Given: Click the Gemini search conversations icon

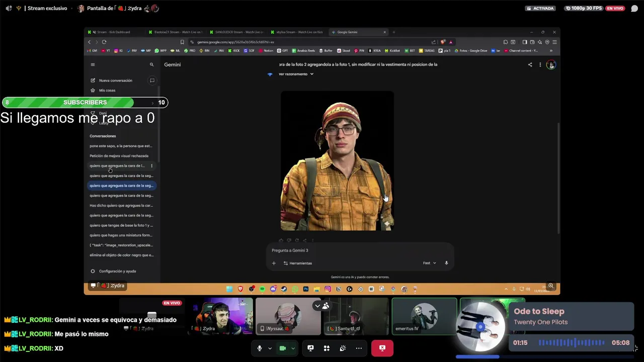Looking at the screenshot, I should point(151,64).
